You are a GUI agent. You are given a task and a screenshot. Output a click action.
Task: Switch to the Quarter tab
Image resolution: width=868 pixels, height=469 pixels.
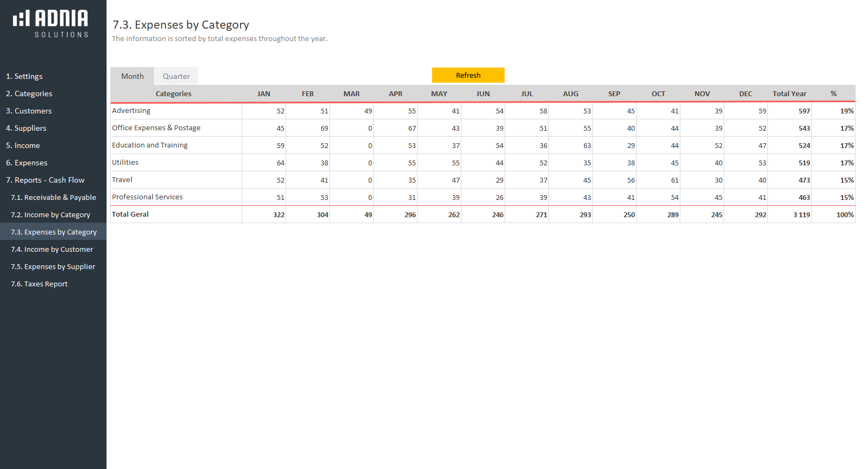click(176, 76)
